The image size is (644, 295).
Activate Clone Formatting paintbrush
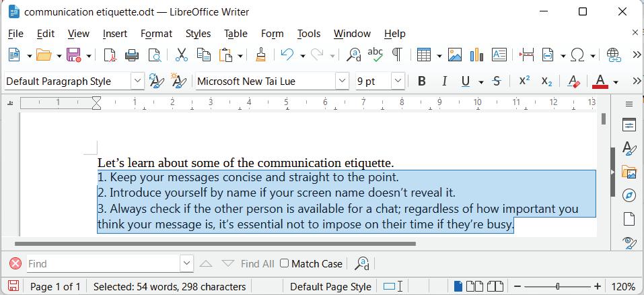tap(261, 55)
